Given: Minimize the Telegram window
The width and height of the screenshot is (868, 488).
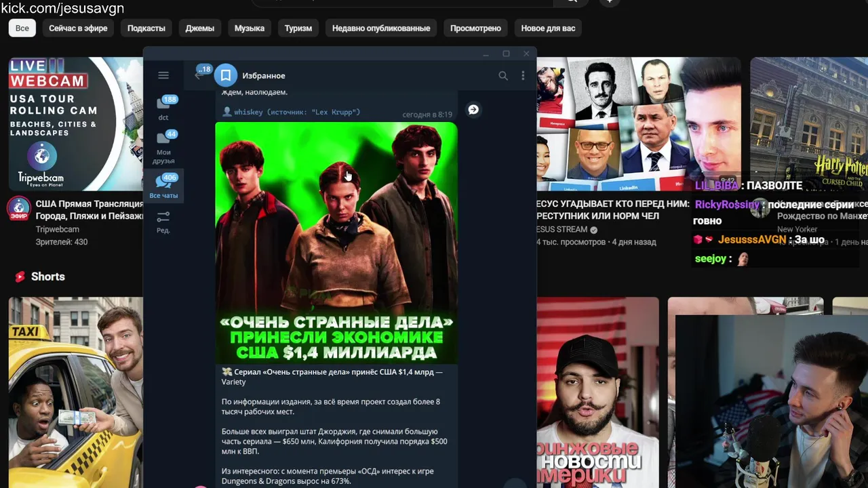Looking at the screenshot, I should click(486, 54).
